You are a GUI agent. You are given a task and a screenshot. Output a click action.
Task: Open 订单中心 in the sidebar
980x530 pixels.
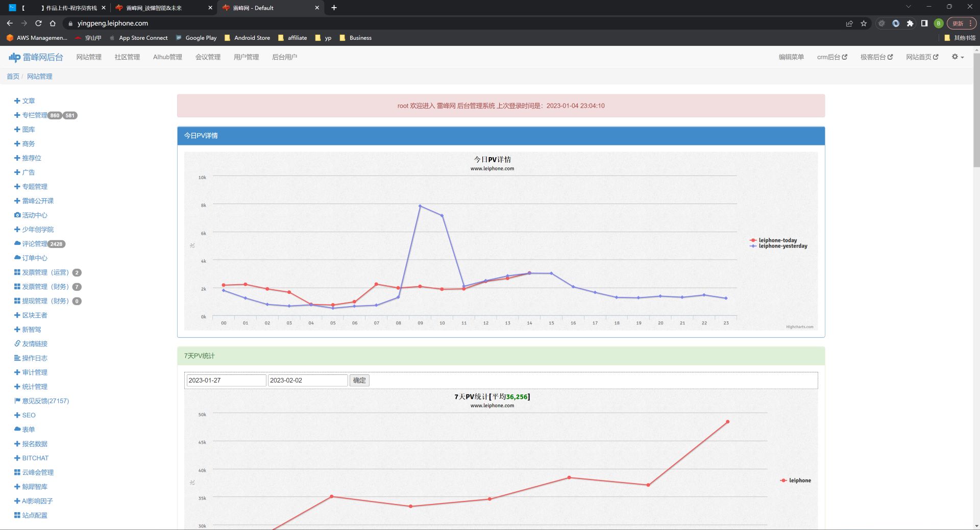click(x=31, y=258)
